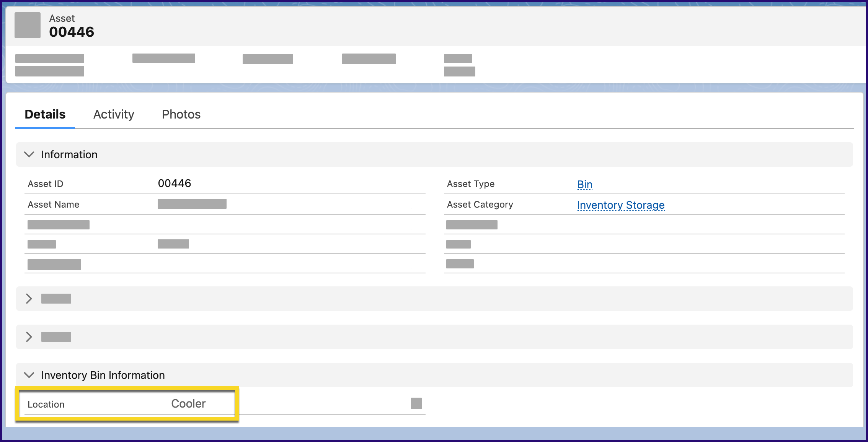Collapse the Inventory Bin Information section

(x=29, y=375)
